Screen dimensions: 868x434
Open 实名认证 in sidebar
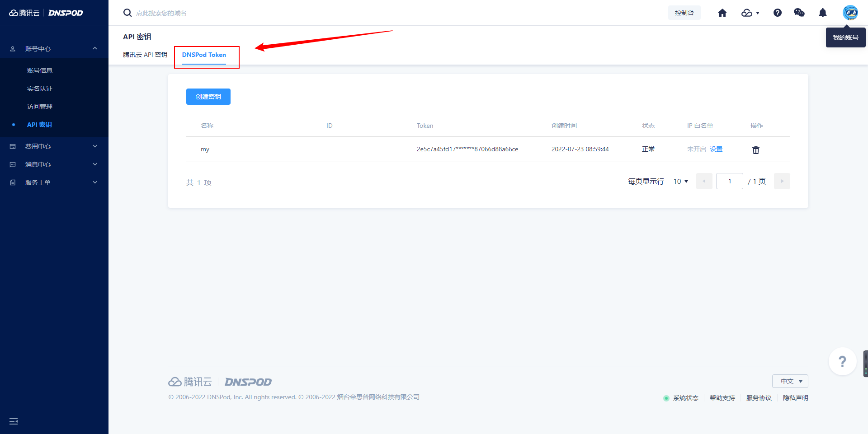(40, 89)
